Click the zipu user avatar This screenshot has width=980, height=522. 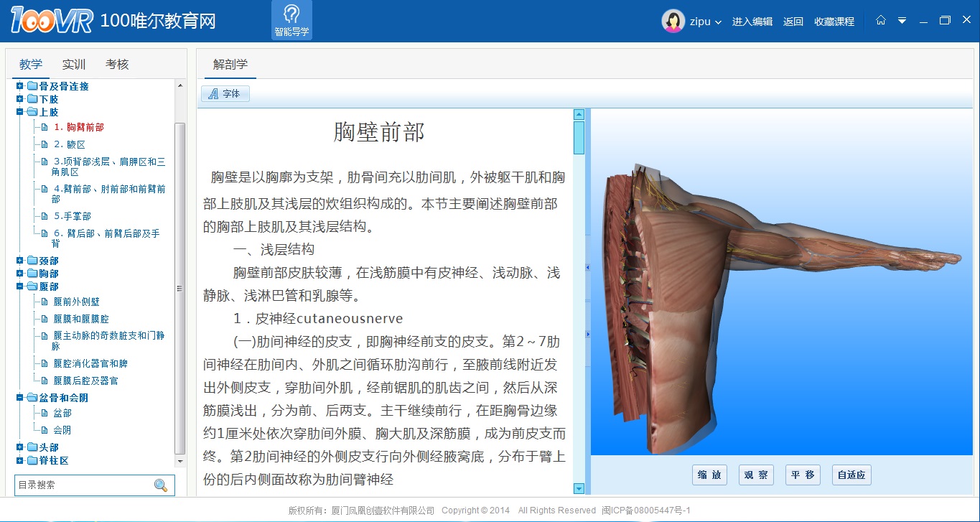click(x=673, y=22)
